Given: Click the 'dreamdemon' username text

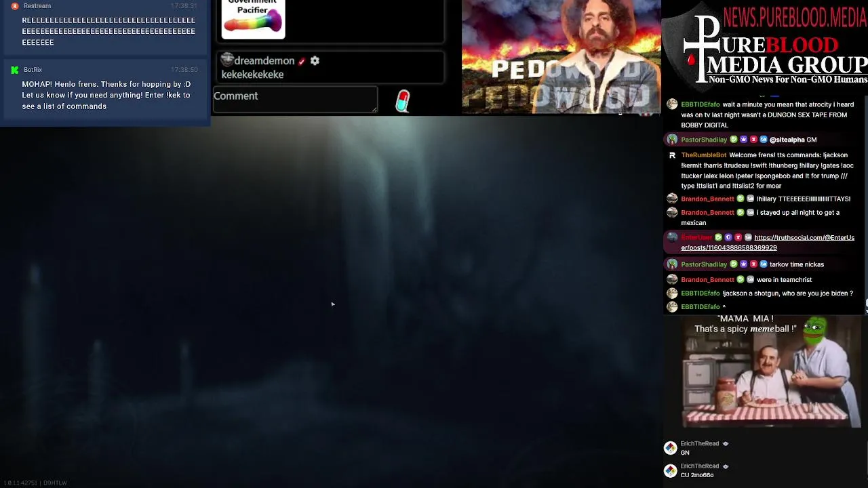Looking at the screenshot, I should [x=264, y=61].
